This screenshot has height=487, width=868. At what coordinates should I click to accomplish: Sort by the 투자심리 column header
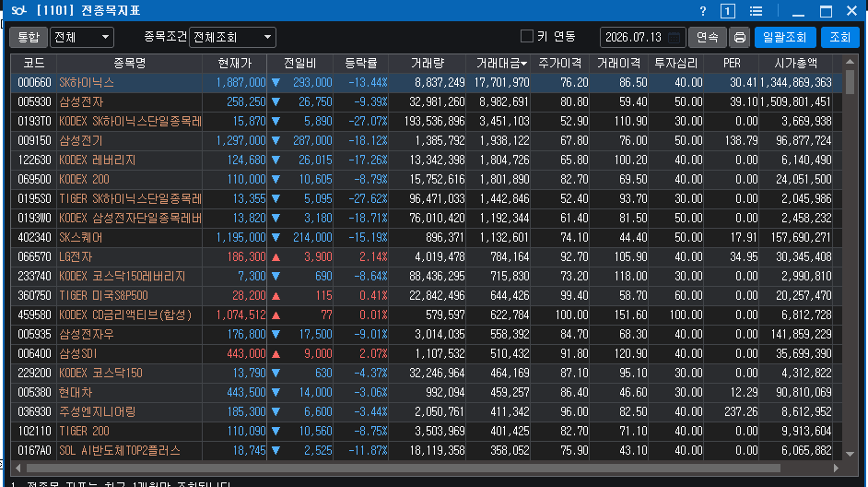pyautogui.click(x=674, y=63)
